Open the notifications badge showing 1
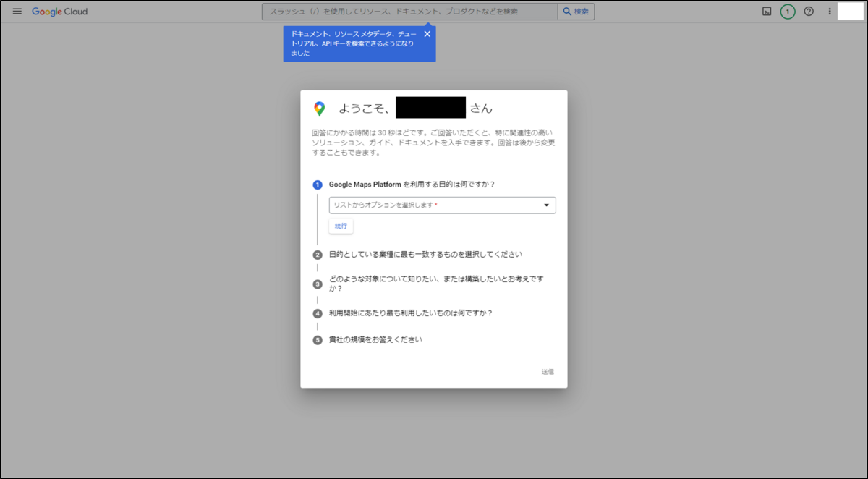This screenshot has width=868, height=479. pyautogui.click(x=788, y=12)
